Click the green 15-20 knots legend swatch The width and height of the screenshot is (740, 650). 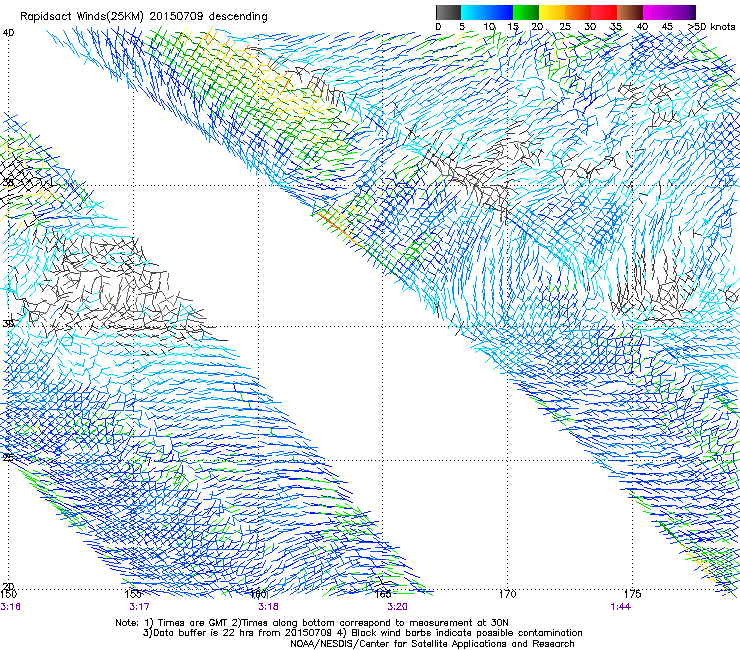coord(526,12)
